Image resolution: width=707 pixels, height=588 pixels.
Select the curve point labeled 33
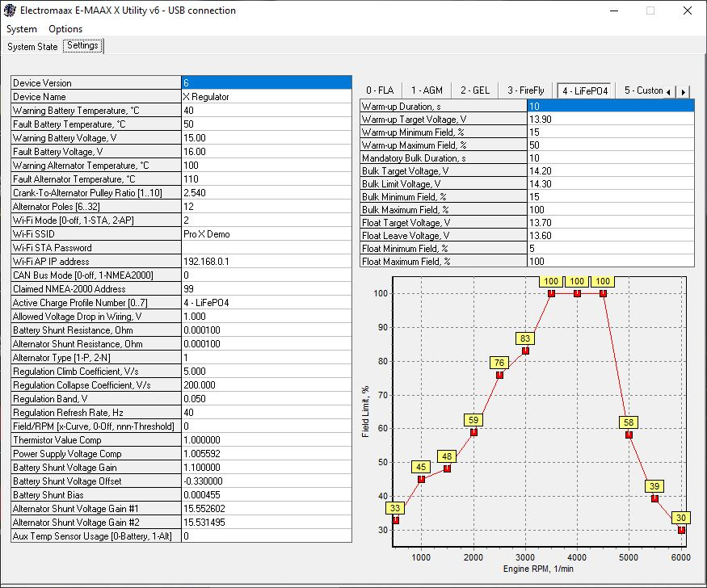[395, 520]
